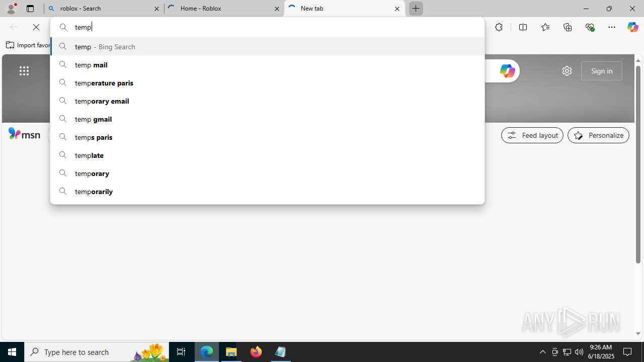
Task: Select suggestion 'temps paris'
Action: [x=267, y=137]
